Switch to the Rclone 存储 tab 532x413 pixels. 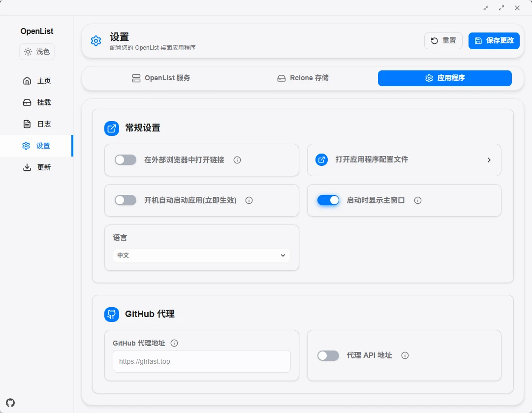pos(303,78)
